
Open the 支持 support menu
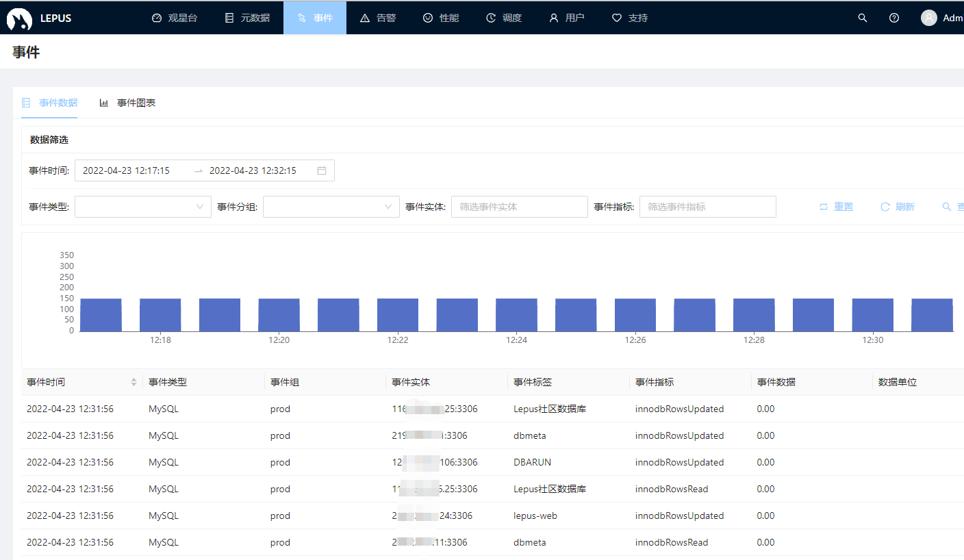(x=630, y=18)
